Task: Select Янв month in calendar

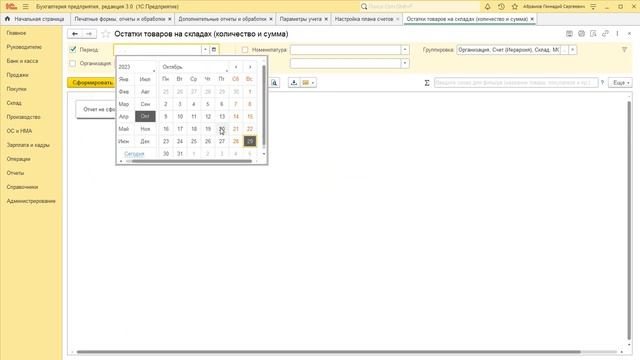Action: coord(124,79)
